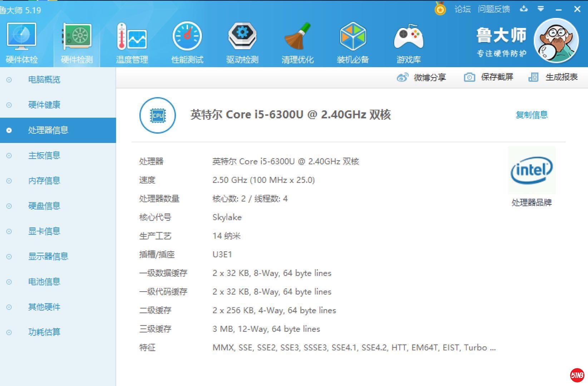Share via 微博分享 button
This screenshot has height=386, width=588.
(x=421, y=78)
